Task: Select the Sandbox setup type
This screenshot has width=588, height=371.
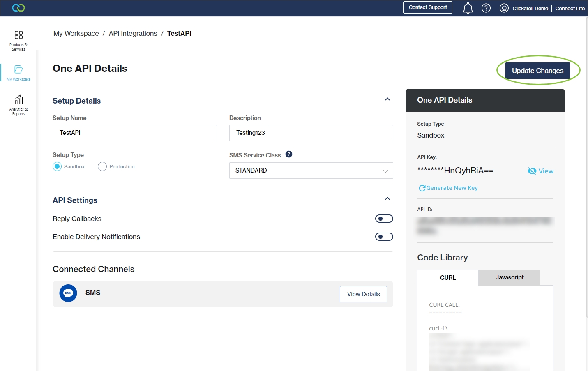Action: pyautogui.click(x=57, y=166)
